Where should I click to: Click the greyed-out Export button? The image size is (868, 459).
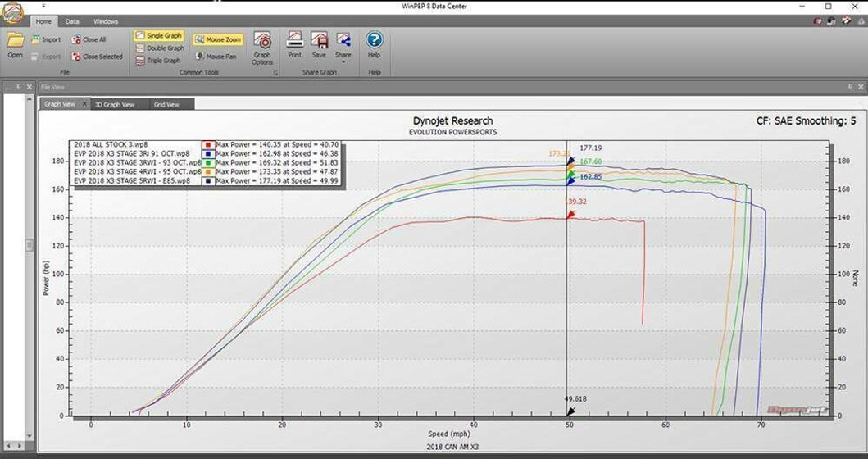[x=46, y=57]
